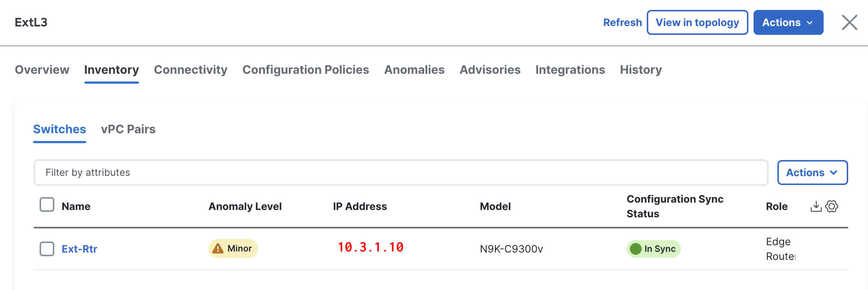
Task: Switch to the Overview tab
Action: 42,70
